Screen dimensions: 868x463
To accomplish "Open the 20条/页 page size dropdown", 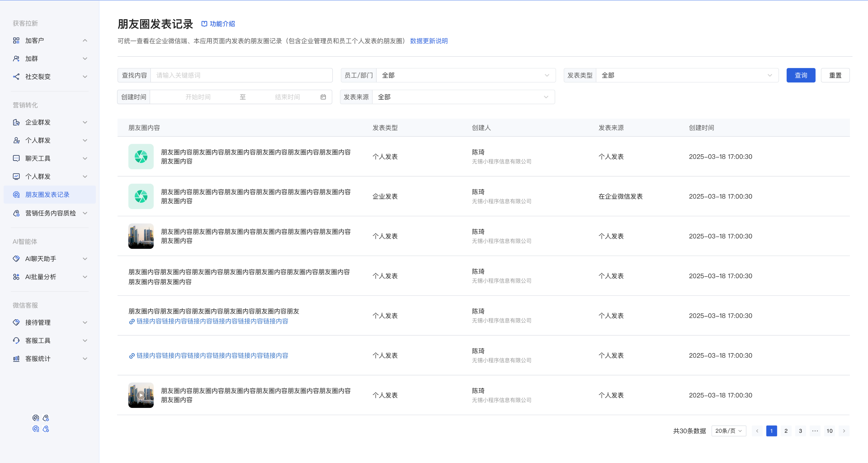I will pos(729,431).
